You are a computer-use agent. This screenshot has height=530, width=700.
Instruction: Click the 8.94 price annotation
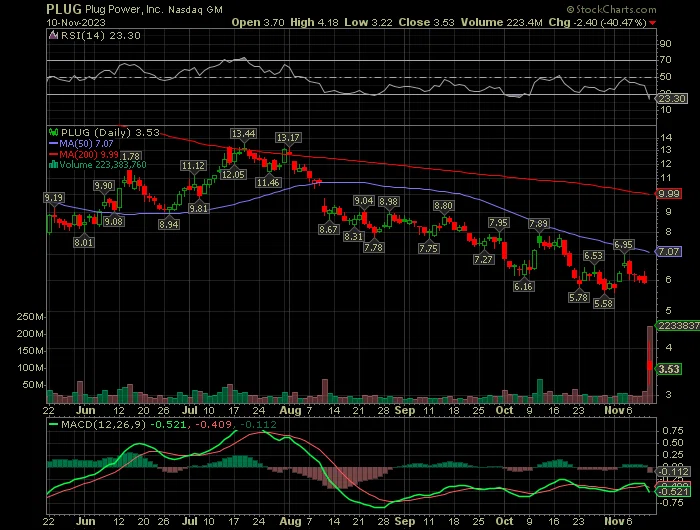(169, 224)
